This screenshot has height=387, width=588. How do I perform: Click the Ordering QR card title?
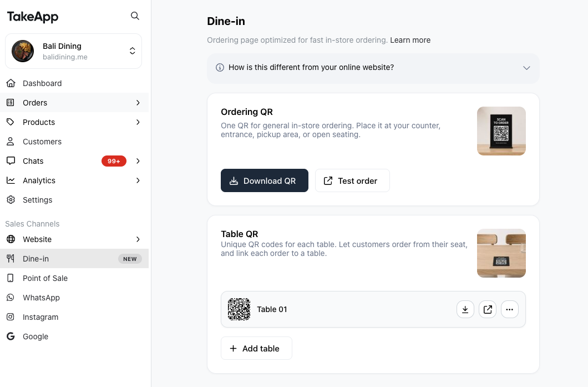(x=247, y=112)
